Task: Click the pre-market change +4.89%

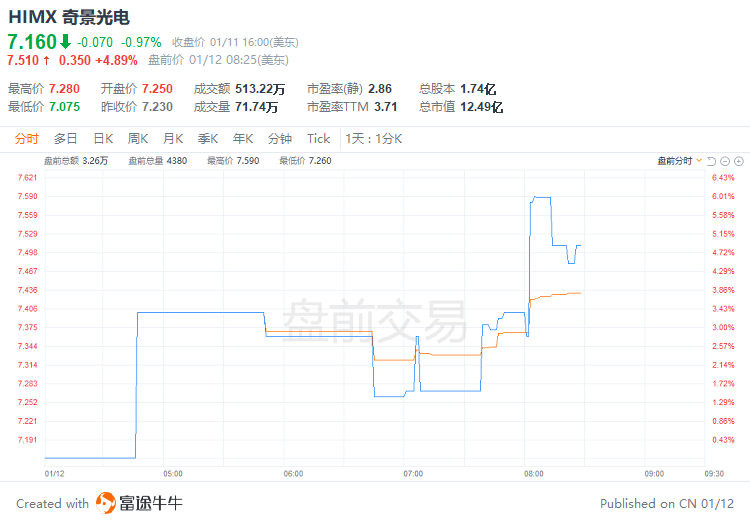Action: click(116, 60)
